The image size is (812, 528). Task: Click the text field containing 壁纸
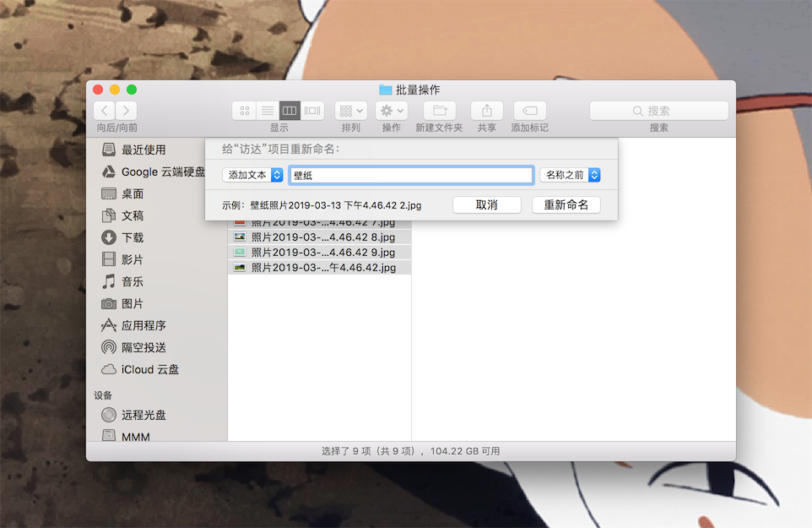(411, 175)
